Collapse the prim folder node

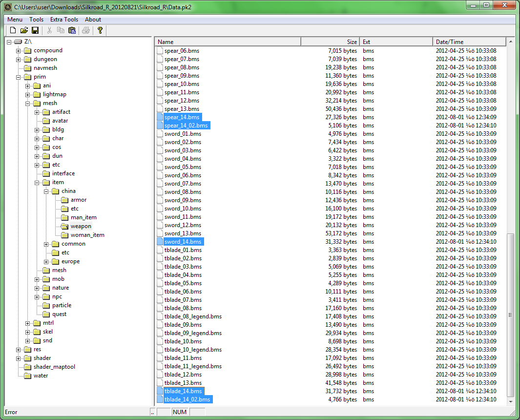(18, 77)
